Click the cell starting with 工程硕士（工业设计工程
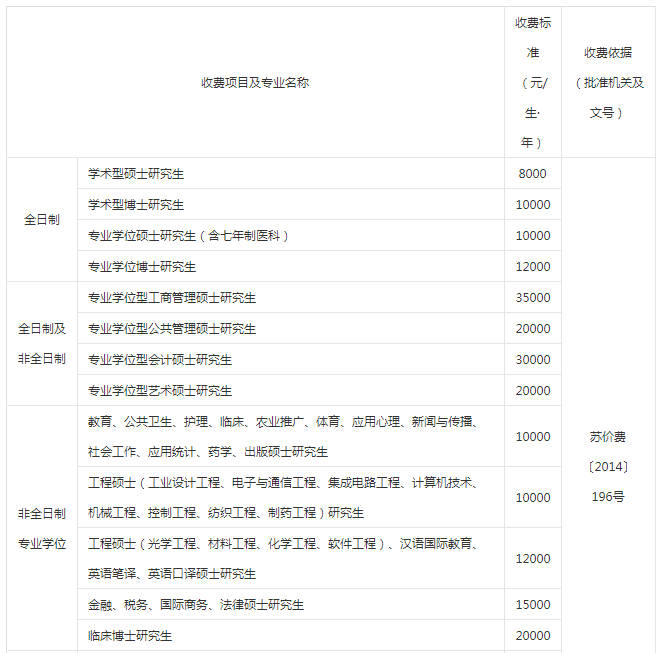The height and width of the screenshot is (653, 672). (291, 497)
